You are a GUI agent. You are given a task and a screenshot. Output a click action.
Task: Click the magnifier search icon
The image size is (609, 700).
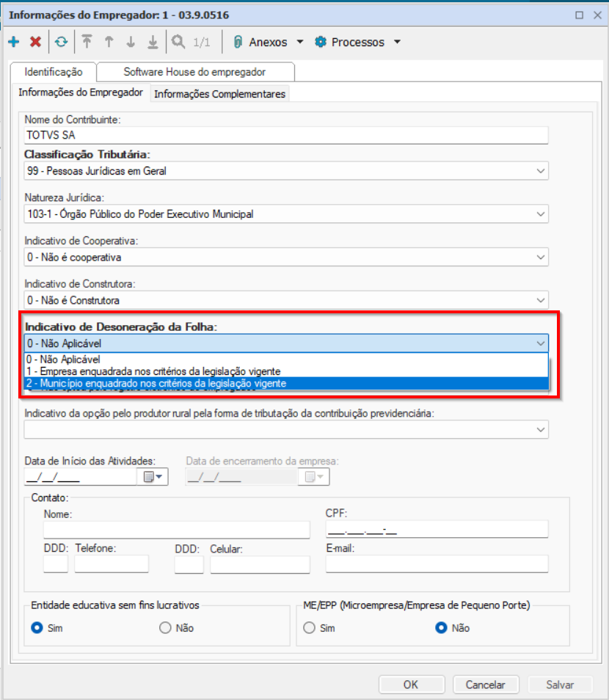click(178, 43)
